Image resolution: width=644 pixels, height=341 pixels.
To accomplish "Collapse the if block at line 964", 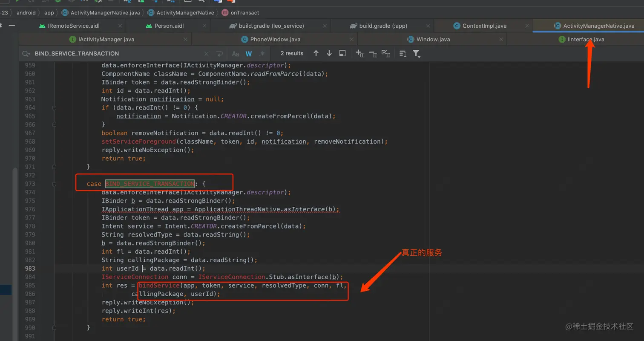I will tap(55, 108).
